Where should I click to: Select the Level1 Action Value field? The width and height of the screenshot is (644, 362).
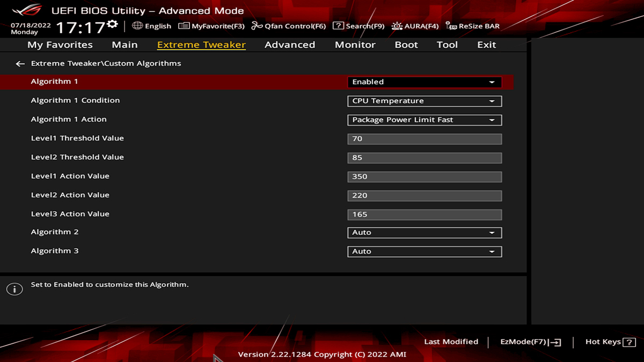click(x=425, y=176)
